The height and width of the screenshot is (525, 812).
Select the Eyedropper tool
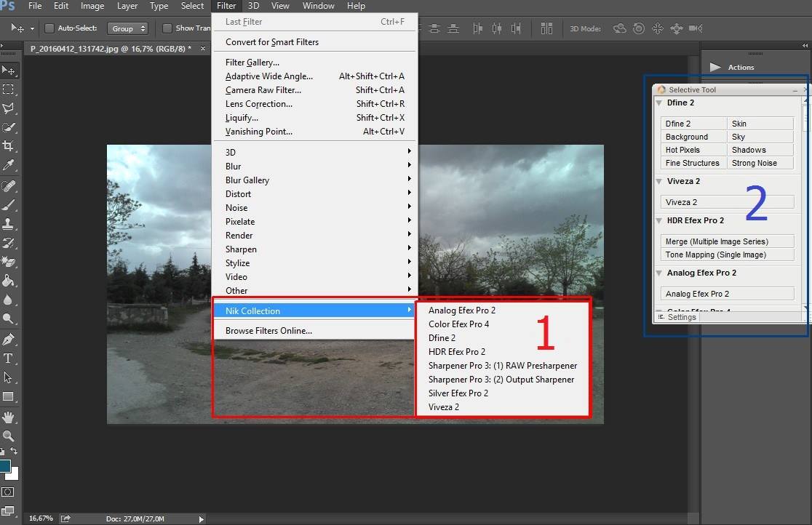tap(9, 166)
